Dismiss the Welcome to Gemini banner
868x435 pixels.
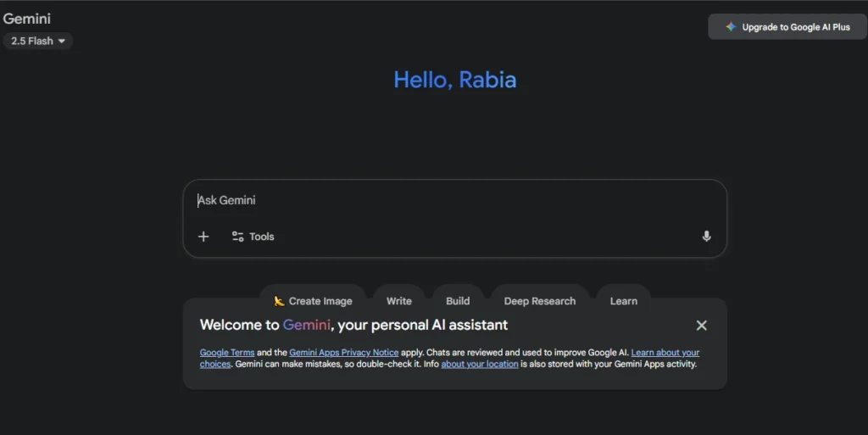pos(701,325)
